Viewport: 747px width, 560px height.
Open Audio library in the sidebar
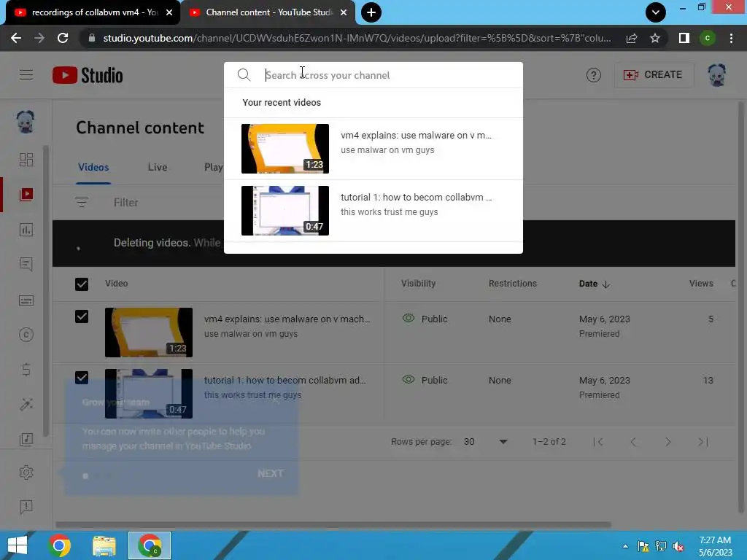click(26, 439)
